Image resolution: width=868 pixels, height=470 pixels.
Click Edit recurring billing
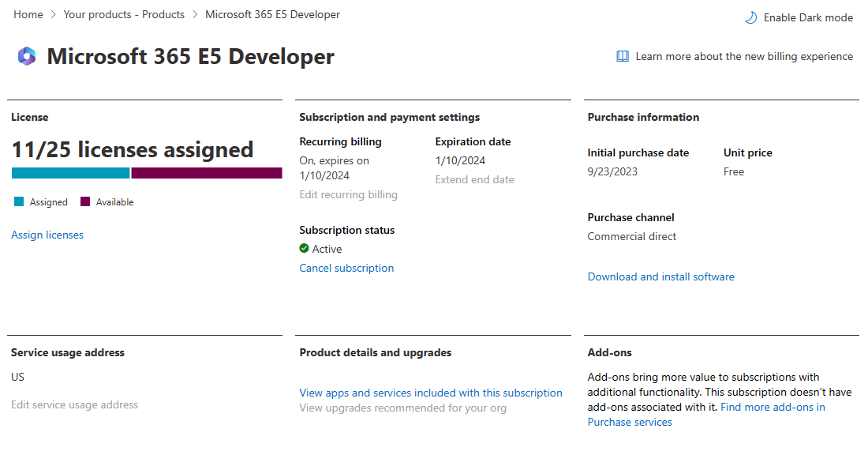(x=348, y=194)
